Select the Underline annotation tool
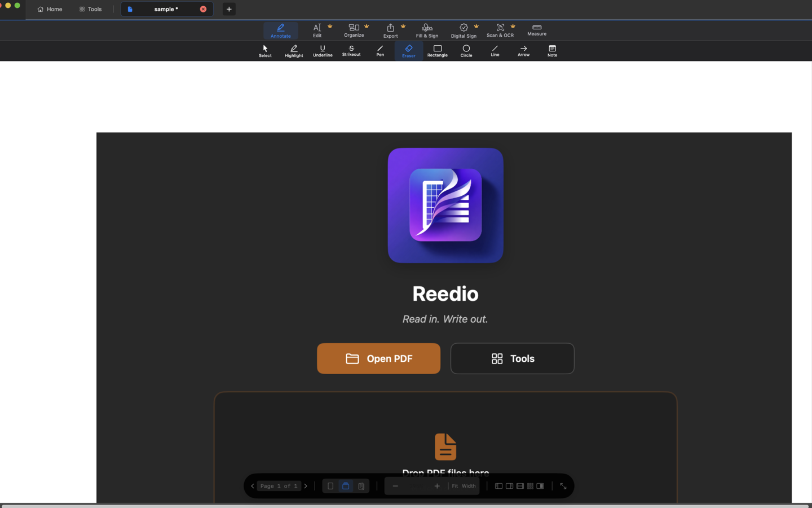This screenshot has height=508, width=812. [322, 51]
